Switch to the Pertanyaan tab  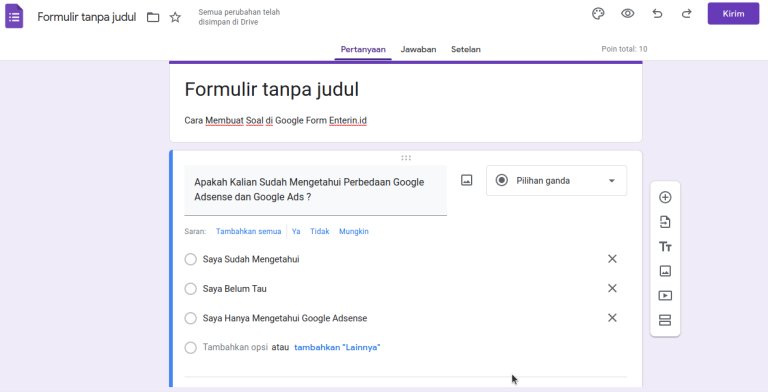coord(363,49)
